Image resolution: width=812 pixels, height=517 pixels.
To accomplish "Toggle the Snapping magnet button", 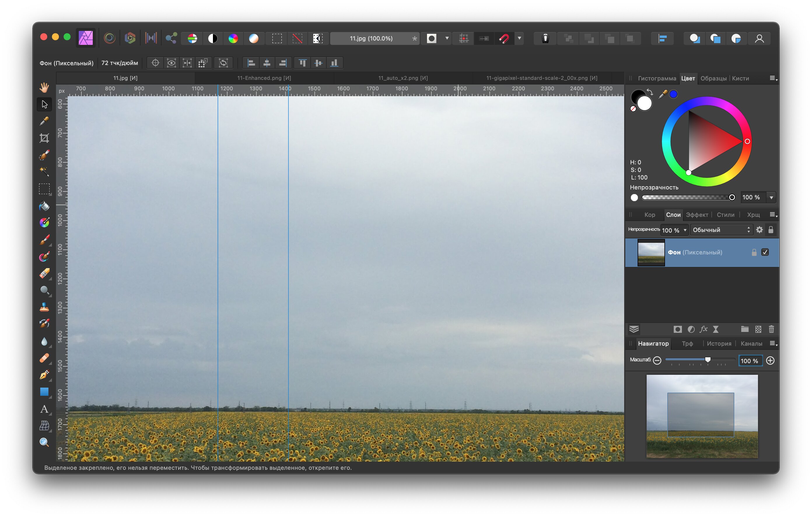I will (504, 38).
